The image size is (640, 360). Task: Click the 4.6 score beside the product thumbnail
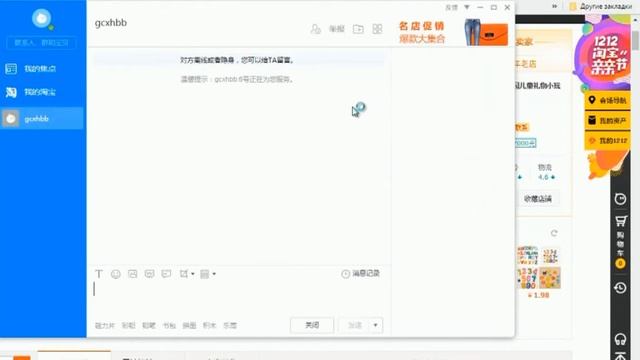pyautogui.click(x=546, y=177)
